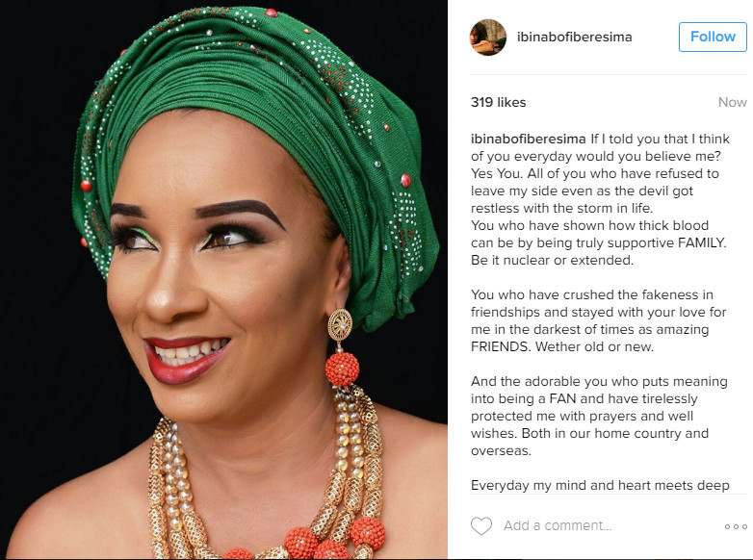The width and height of the screenshot is (753, 560).
Task: Click the Now timestamp
Action: [x=733, y=102]
